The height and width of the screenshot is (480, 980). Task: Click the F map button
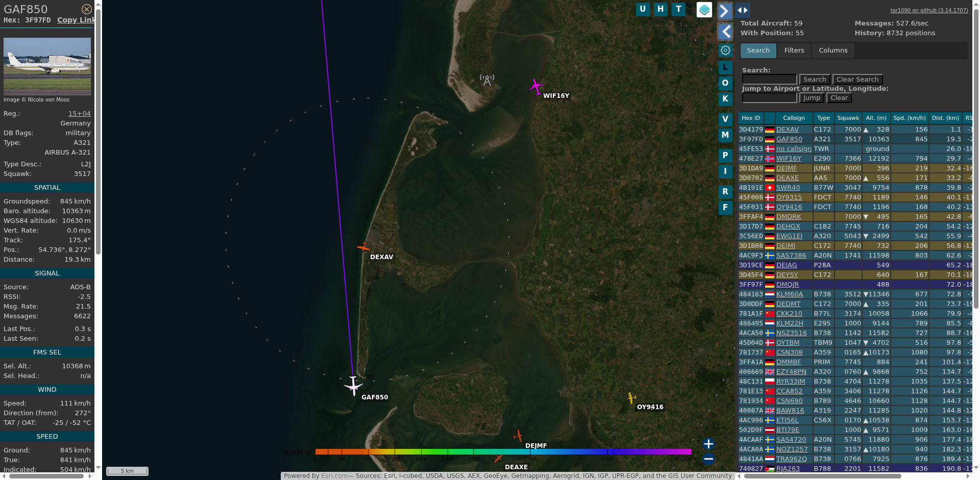point(725,208)
